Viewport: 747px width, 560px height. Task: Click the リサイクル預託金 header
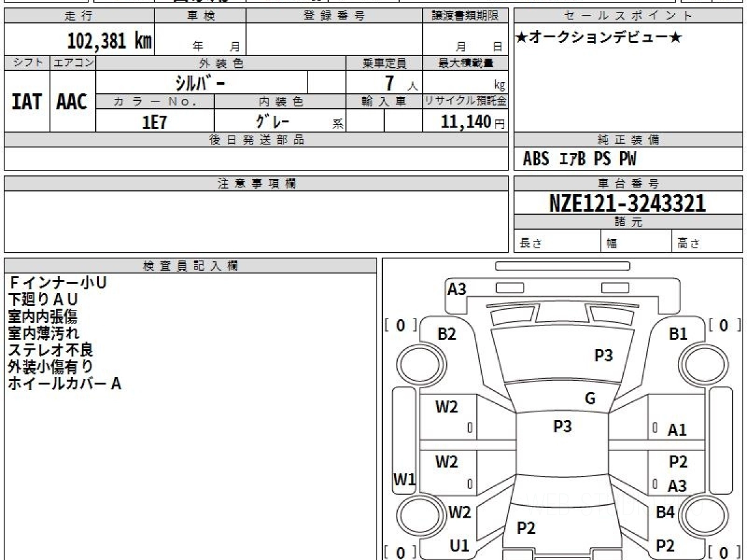[466, 102]
